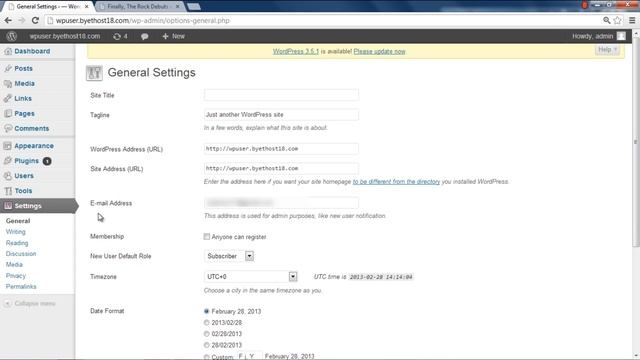Open the General settings submenu
The height and width of the screenshot is (360, 640).
[x=18, y=221]
